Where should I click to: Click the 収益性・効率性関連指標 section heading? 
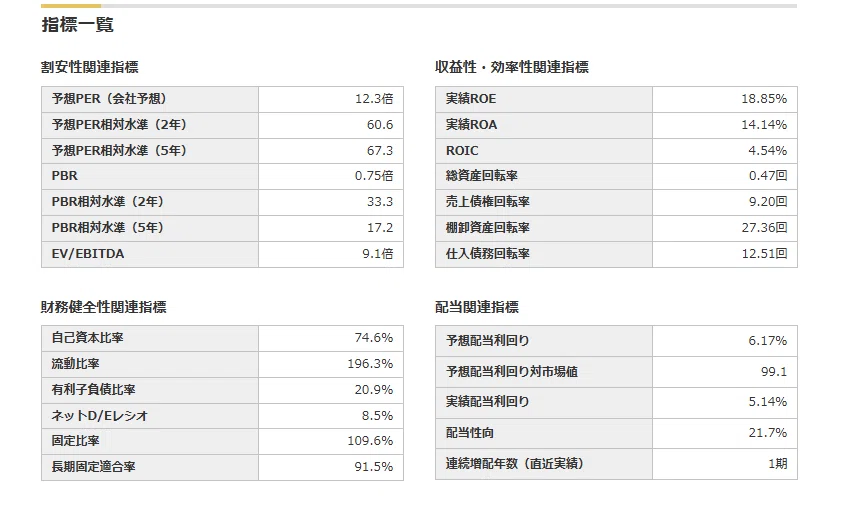(512, 67)
